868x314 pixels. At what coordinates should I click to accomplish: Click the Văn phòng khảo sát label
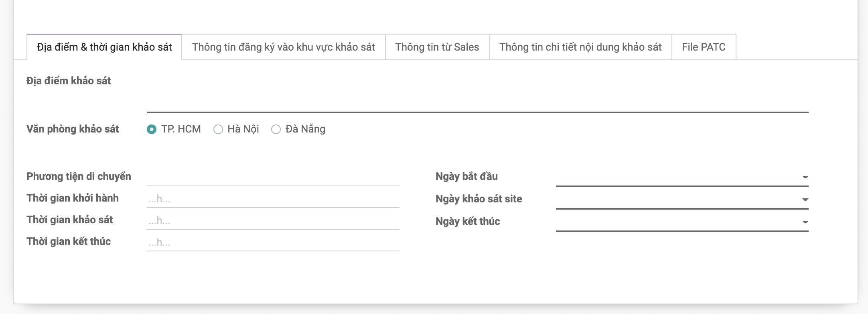click(x=73, y=129)
